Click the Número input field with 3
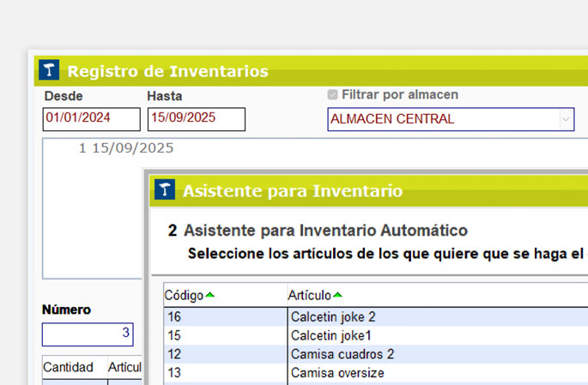588x385 pixels. (x=88, y=334)
